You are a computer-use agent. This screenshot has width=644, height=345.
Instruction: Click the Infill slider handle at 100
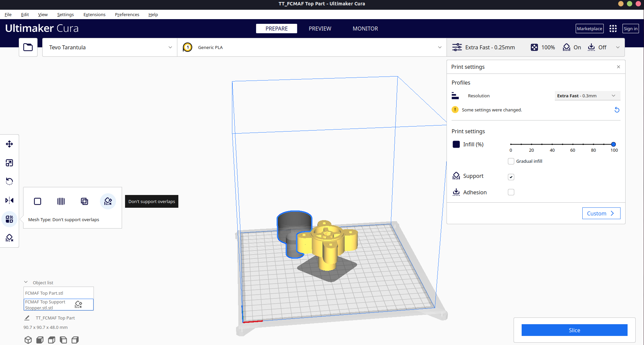[x=613, y=144]
